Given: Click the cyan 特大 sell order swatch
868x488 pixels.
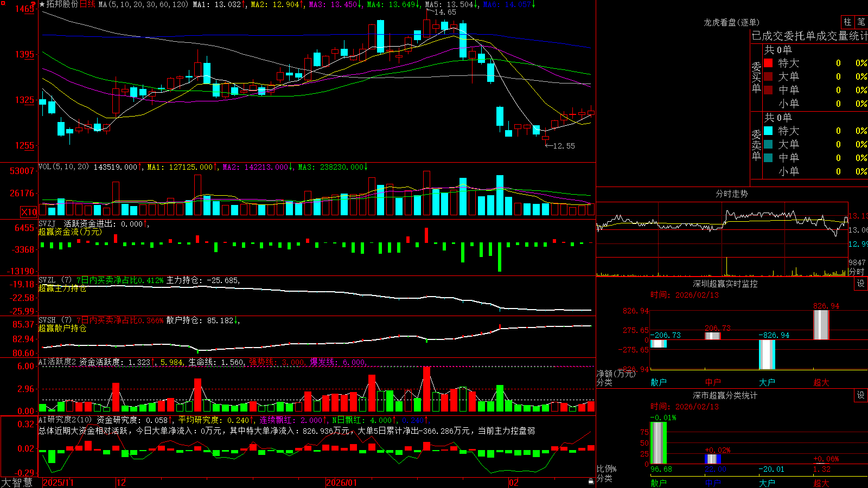Looking at the screenshot, I should click(x=768, y=131).
